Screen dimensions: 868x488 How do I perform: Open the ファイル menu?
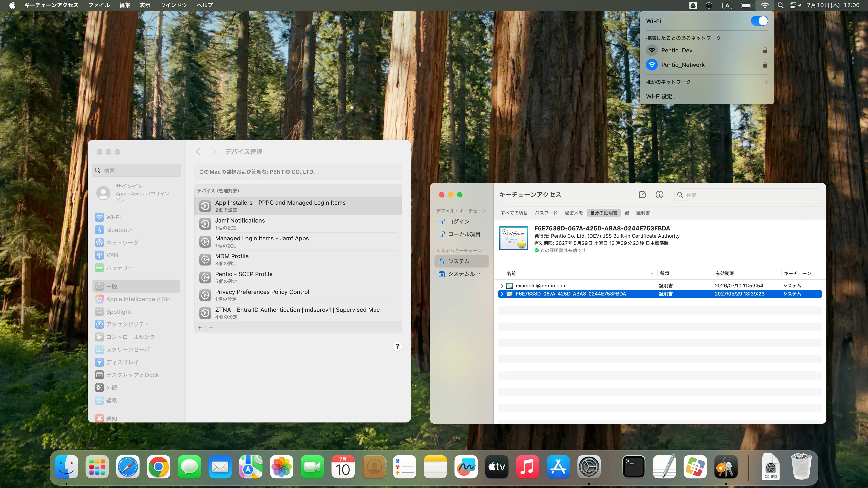[x=99, y=5]
